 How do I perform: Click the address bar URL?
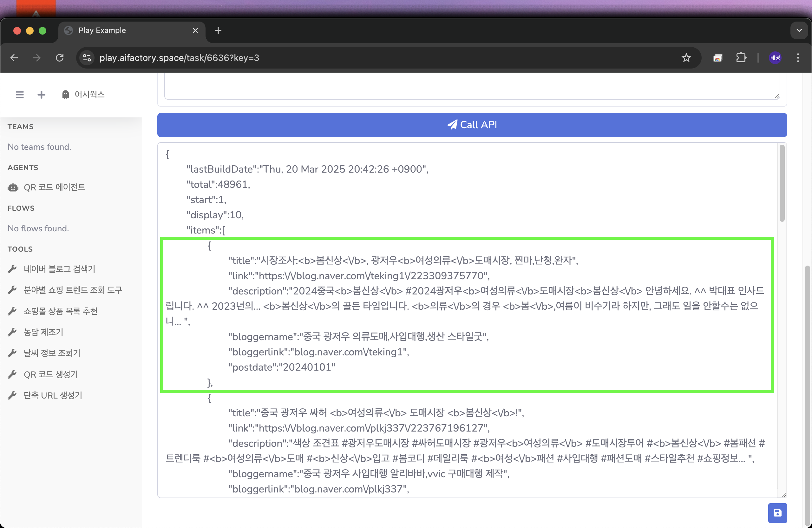[179, 58]
